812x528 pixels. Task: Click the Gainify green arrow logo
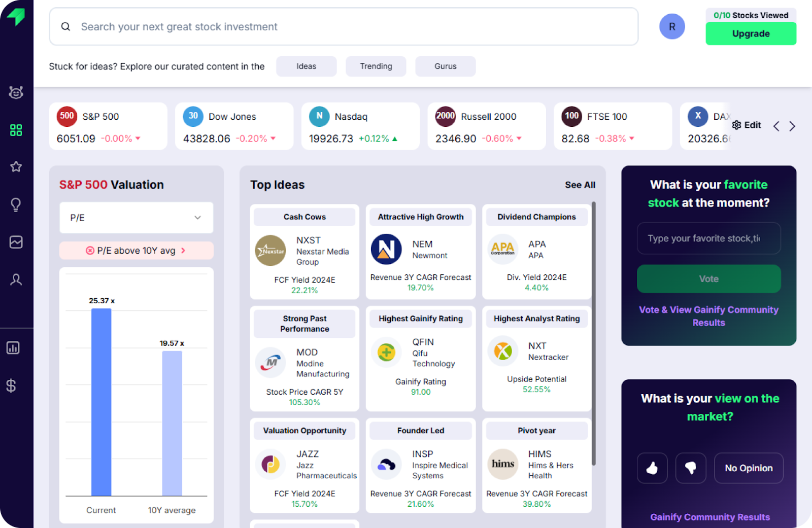(x=16, y=17)
